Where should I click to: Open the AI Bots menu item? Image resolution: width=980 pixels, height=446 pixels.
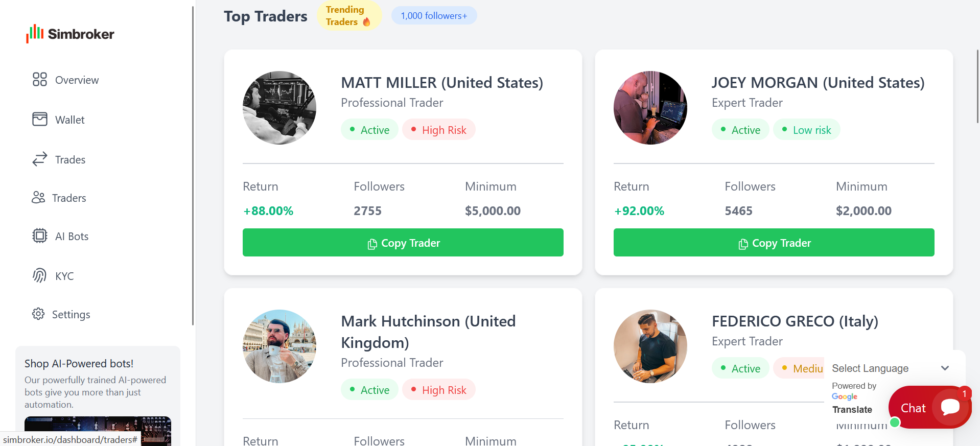pos(72,236)
